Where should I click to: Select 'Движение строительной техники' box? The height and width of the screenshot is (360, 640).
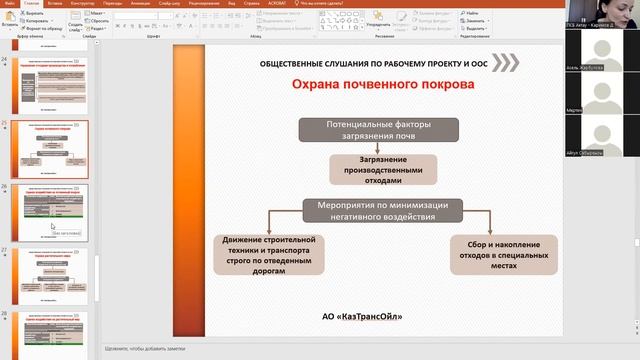[x=269, y=255]
